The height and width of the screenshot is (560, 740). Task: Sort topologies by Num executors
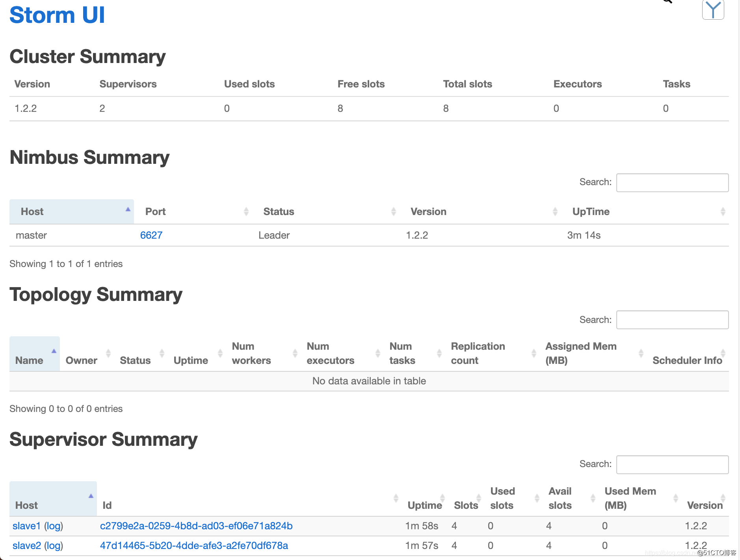342,354
